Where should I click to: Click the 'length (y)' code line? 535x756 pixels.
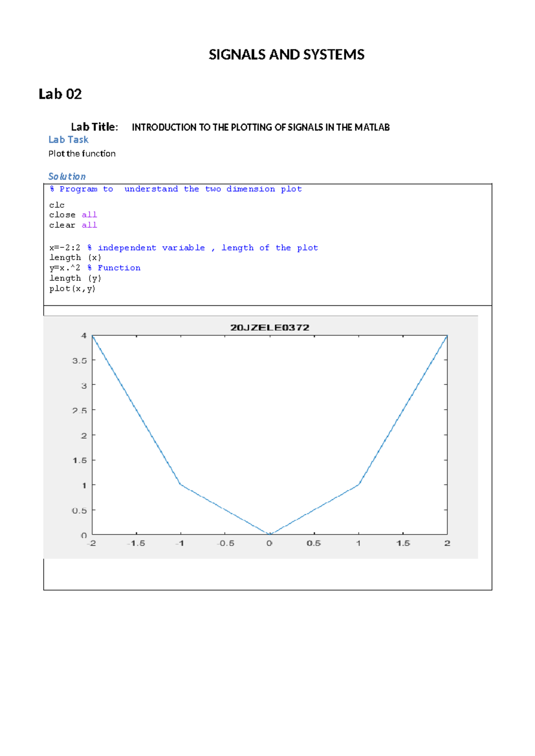[x=75, y=278]
